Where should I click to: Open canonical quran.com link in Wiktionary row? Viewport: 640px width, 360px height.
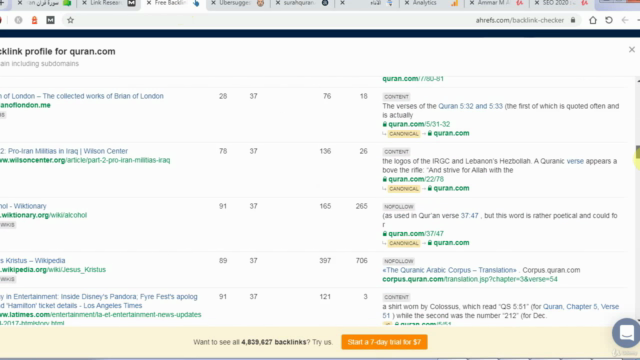[451, 243]
